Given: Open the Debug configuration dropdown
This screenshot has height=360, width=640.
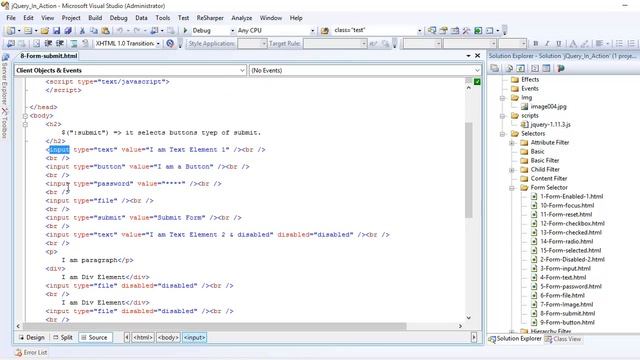Looking at the screenshot, I should click(233, 31).
